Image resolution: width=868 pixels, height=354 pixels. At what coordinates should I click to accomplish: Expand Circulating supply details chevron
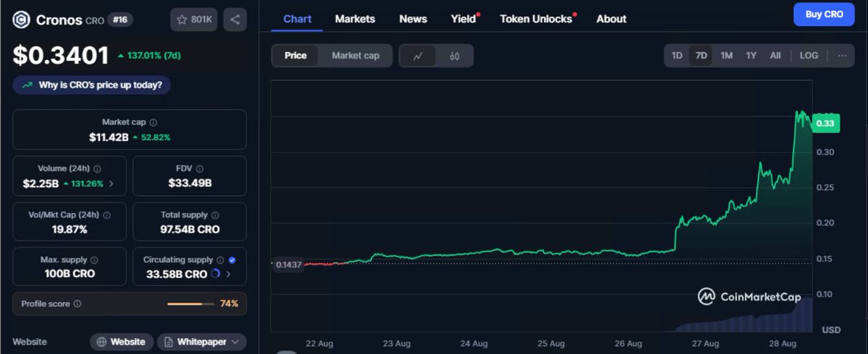[x=229, y=275]
